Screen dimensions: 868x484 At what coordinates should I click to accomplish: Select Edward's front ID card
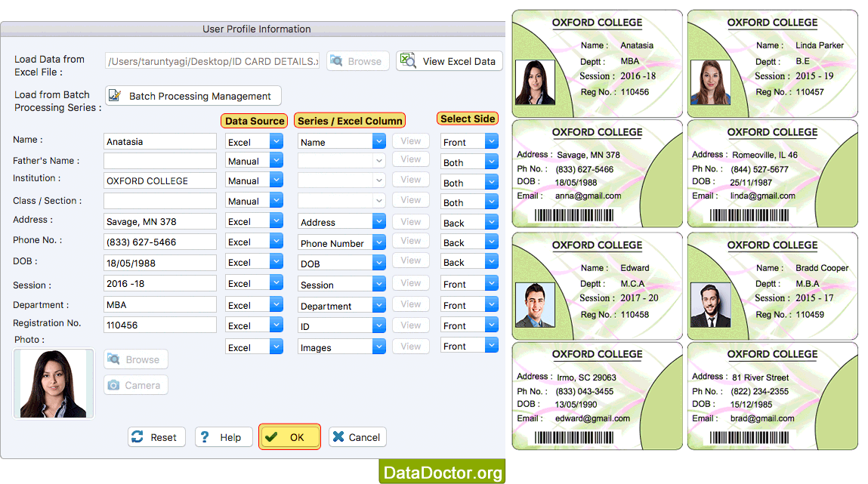598,286
